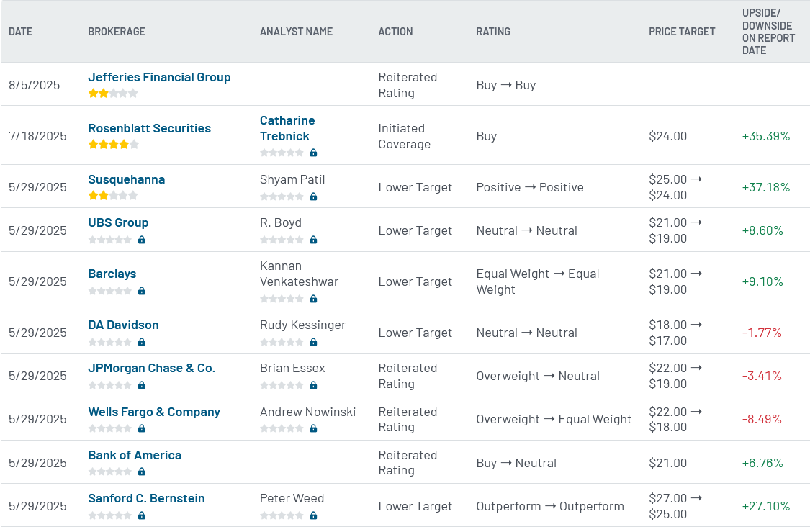Screen dimensions: 810x532
Task: Click lock icon under Peter Weed
Action: [x=313, y=515]
